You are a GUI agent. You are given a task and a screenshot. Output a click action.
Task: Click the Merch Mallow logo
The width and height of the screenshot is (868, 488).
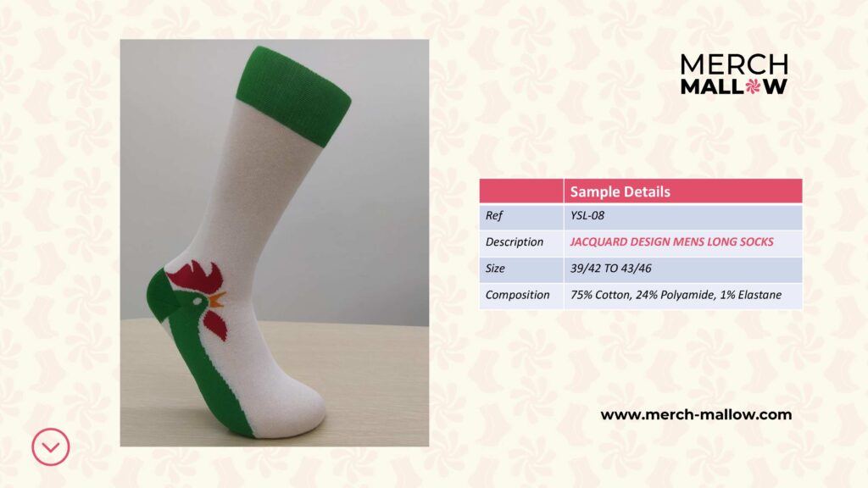click(x=734, y=75)
